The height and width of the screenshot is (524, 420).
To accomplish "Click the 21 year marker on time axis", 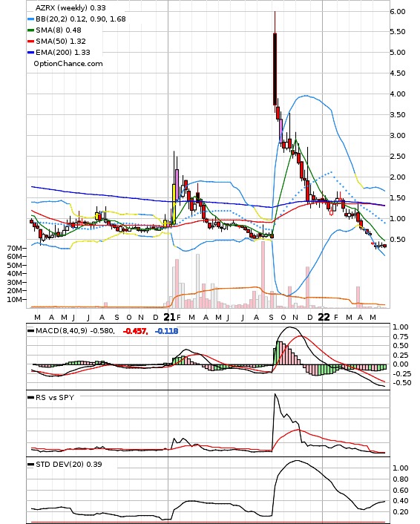I will [169, 317].
